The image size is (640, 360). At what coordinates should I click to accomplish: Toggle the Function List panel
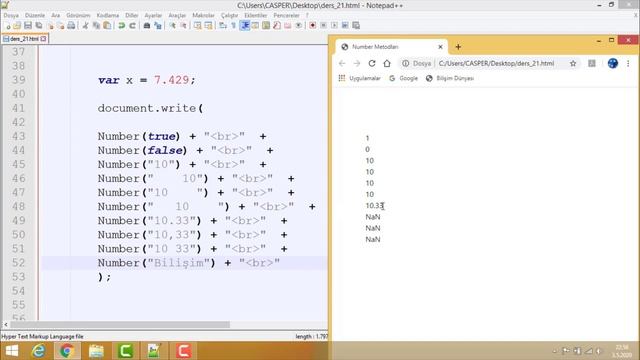pyautogui.click(x=277, y=25)
